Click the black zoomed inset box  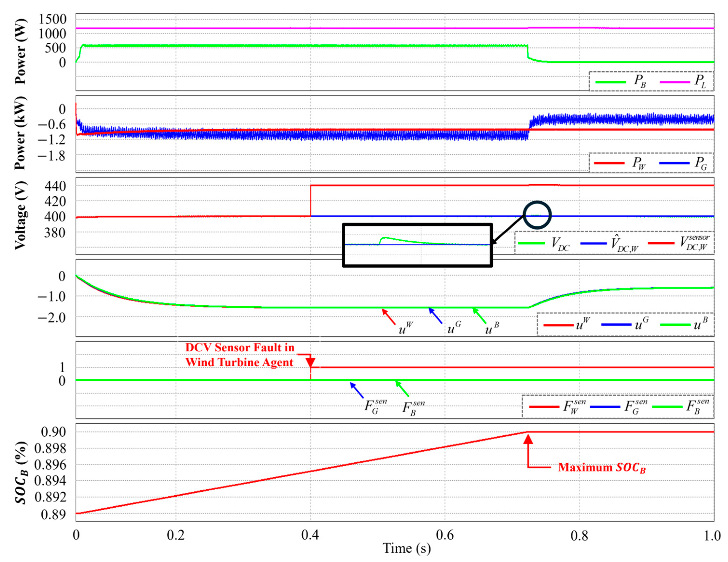(x=417, y=245)
